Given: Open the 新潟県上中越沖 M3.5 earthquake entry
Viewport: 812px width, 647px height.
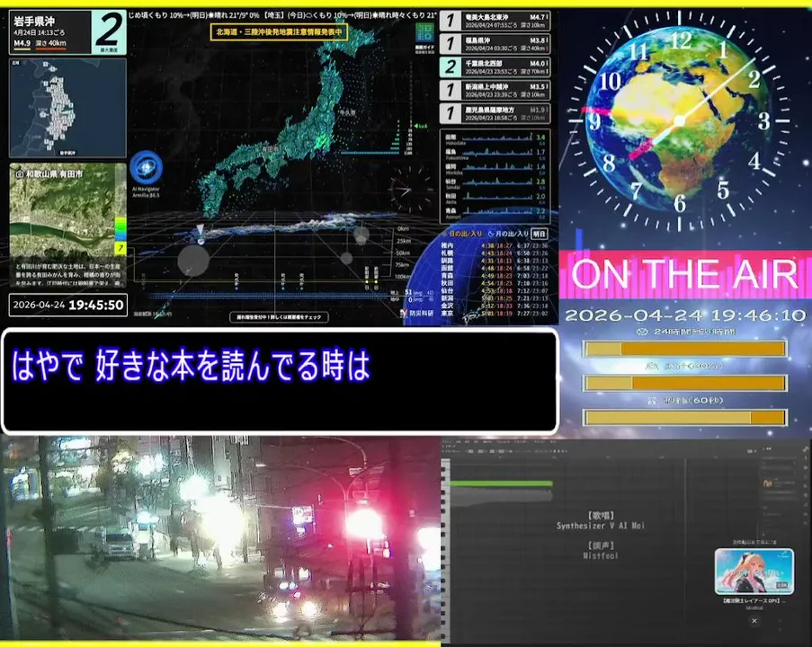Looking at the screenshot, I should coord(495,91).
